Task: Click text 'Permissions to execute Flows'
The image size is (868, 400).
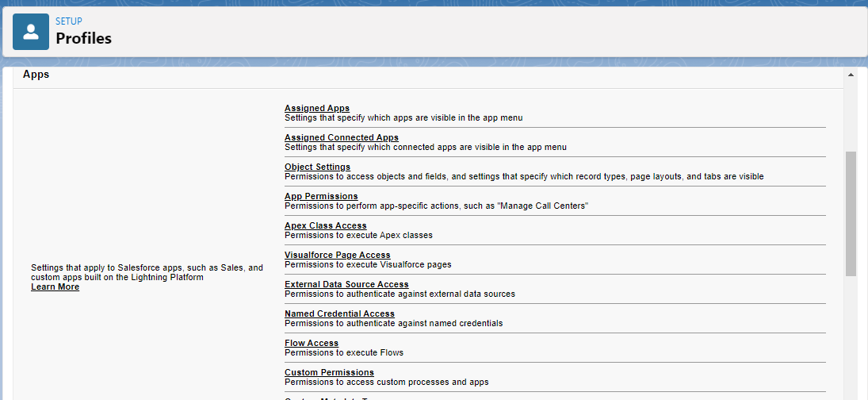Action: point(344,352)
